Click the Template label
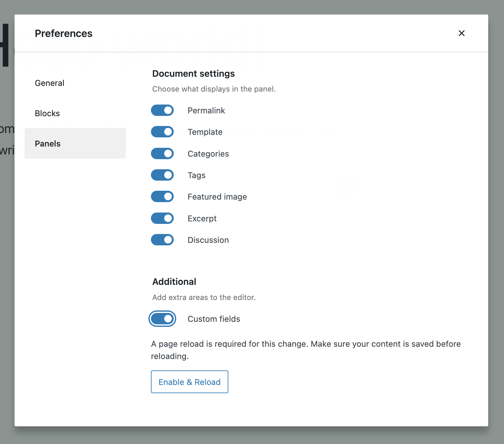 [x=205, y=132]
